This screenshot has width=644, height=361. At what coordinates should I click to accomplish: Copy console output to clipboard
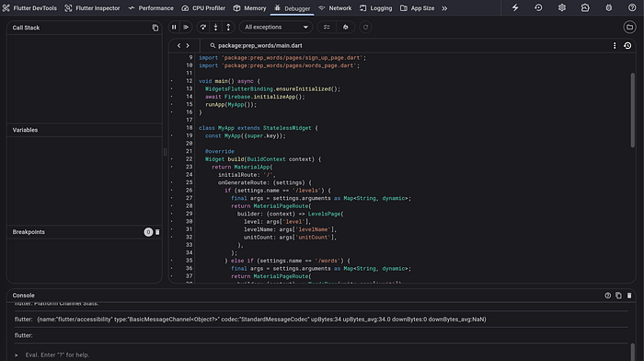pos(618,296)
